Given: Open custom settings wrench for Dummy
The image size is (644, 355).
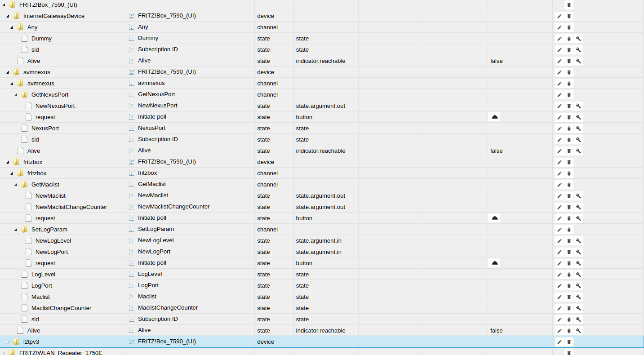Looking at the screenshot, I should click(x=578, y=39).
